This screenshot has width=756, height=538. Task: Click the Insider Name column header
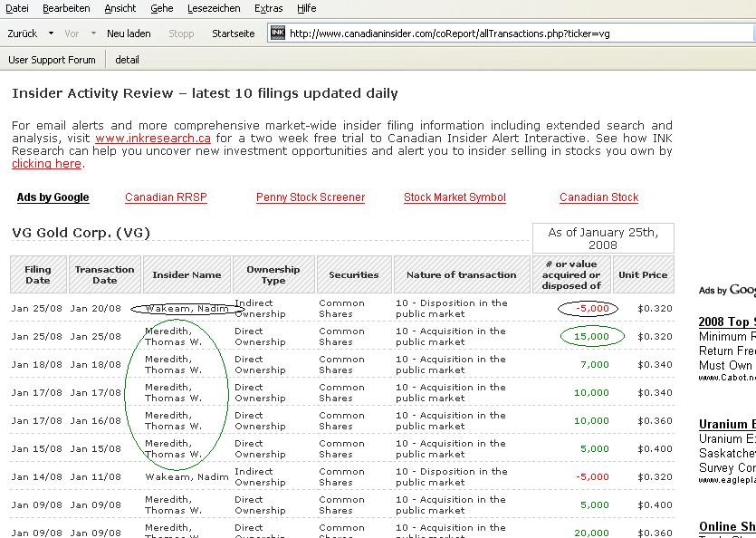click(187, 274)
